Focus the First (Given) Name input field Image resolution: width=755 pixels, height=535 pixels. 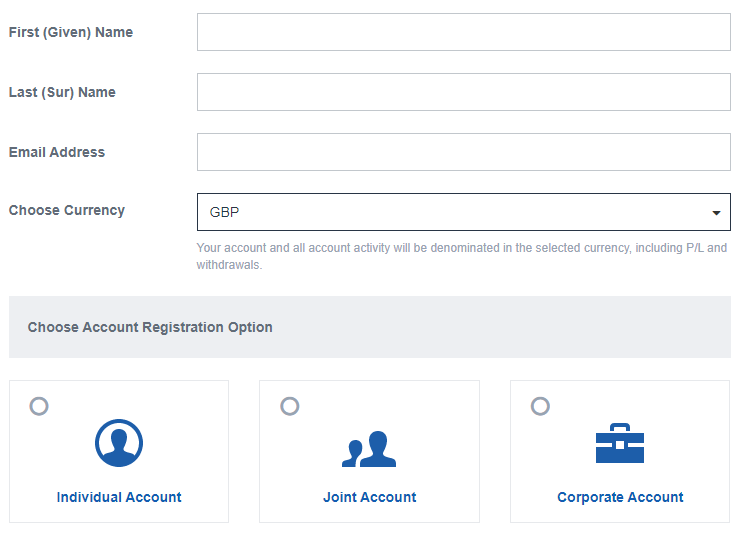[x=463, y=32]
